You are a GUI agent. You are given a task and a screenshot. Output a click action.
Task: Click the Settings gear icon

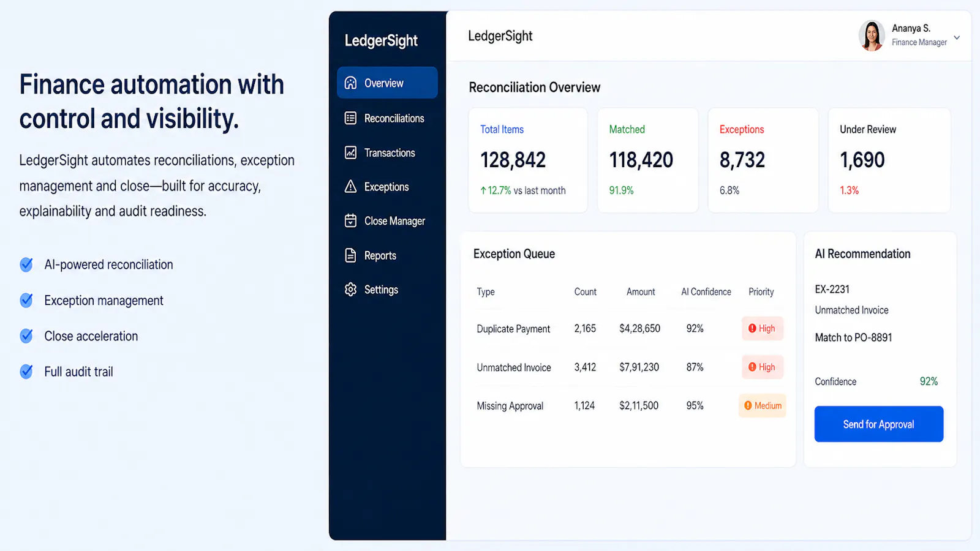coord(350,290)
